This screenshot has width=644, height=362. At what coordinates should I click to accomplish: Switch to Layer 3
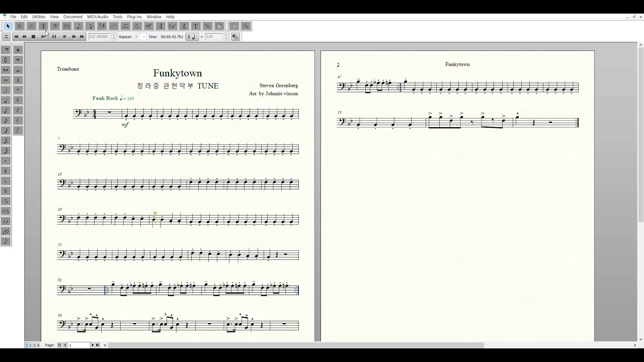click(x=34, y=345)
